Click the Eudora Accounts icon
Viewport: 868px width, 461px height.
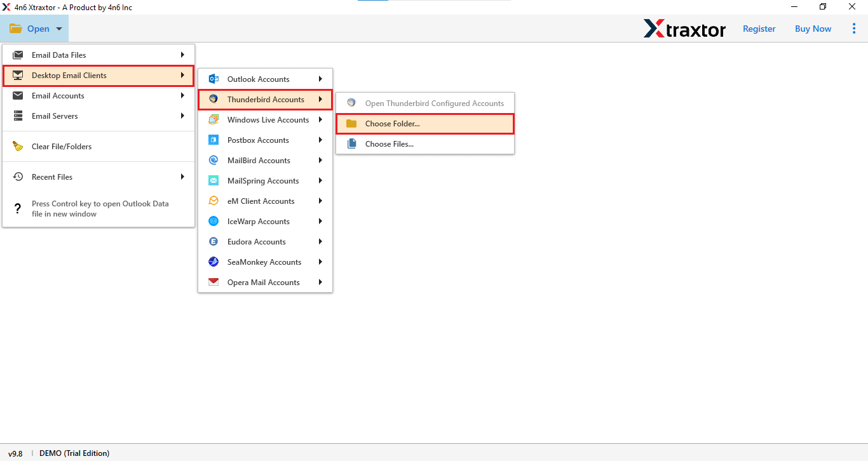pyautogui.click(x=214, y=241)
